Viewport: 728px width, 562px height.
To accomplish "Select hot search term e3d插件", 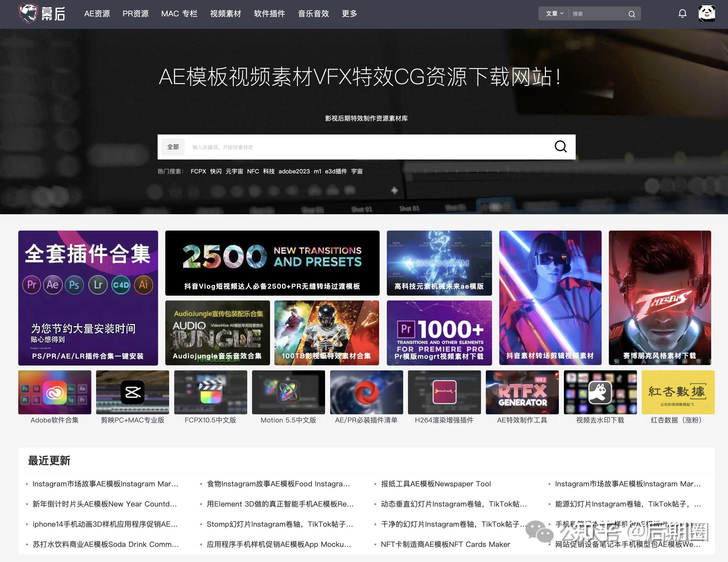I will [x=336, y=171].
